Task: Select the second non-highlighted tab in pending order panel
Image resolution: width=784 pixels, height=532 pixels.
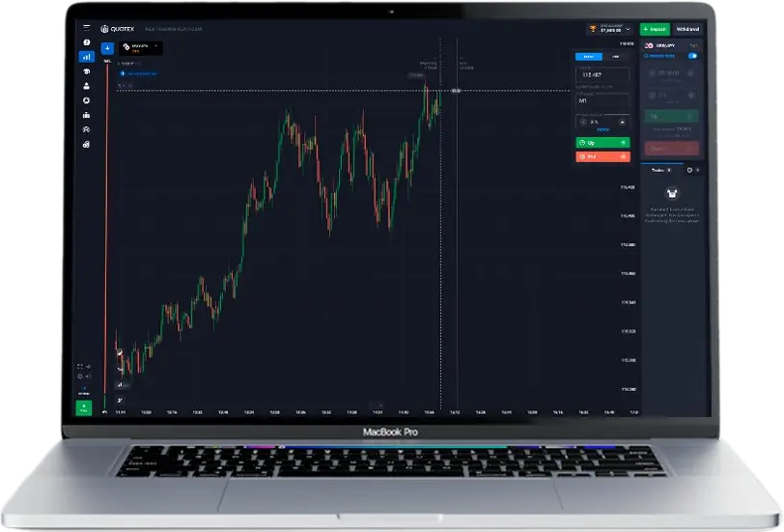Action: (615, 57)
